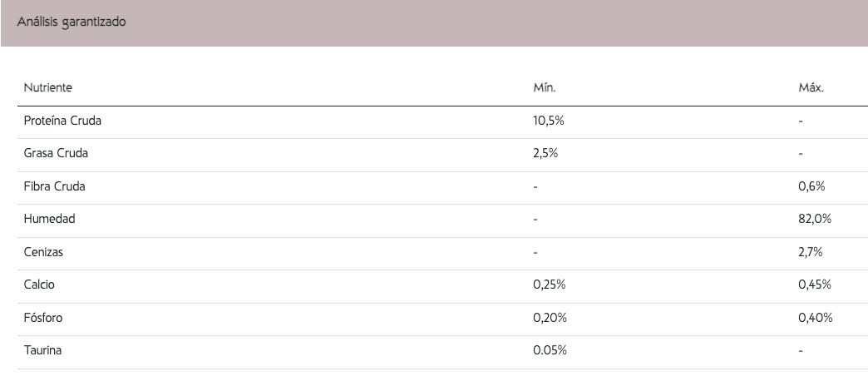Select the 2,7% ash maximum value
The height and width of the screenshot is (391, 868).
coord(811,252)
